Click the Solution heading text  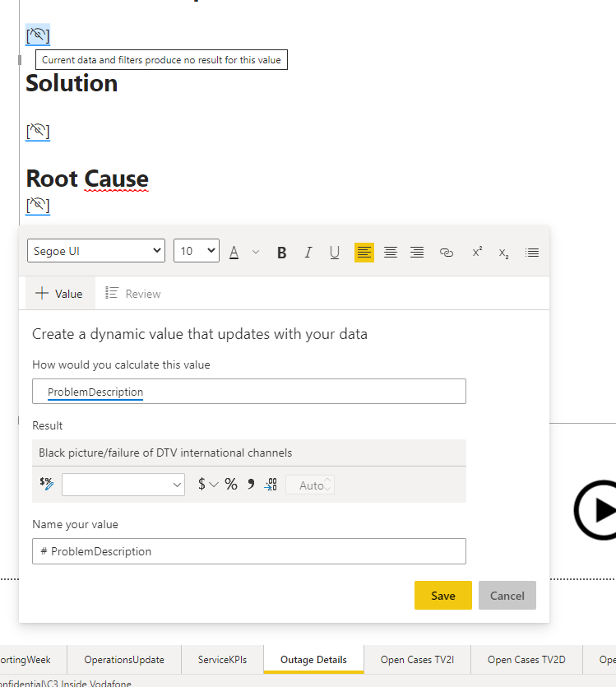pyautogui.click(x=72, y=83)
